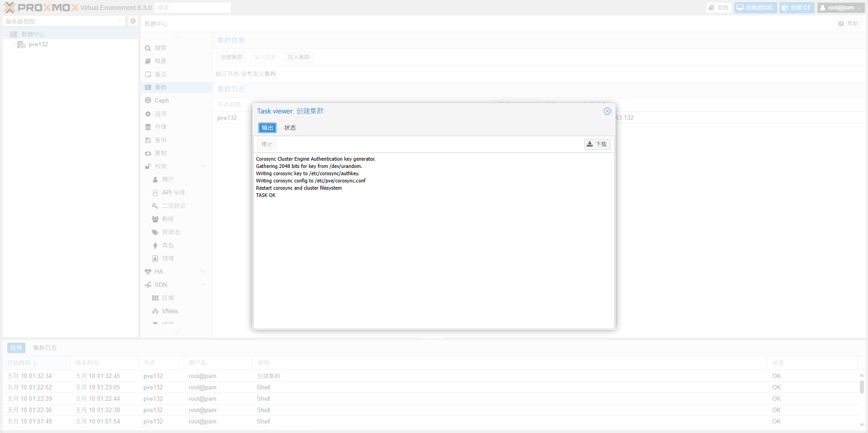Viewport: 868px width, 433px height.
Task: Click the 停止 button in Task viewer
Action: 267,144
